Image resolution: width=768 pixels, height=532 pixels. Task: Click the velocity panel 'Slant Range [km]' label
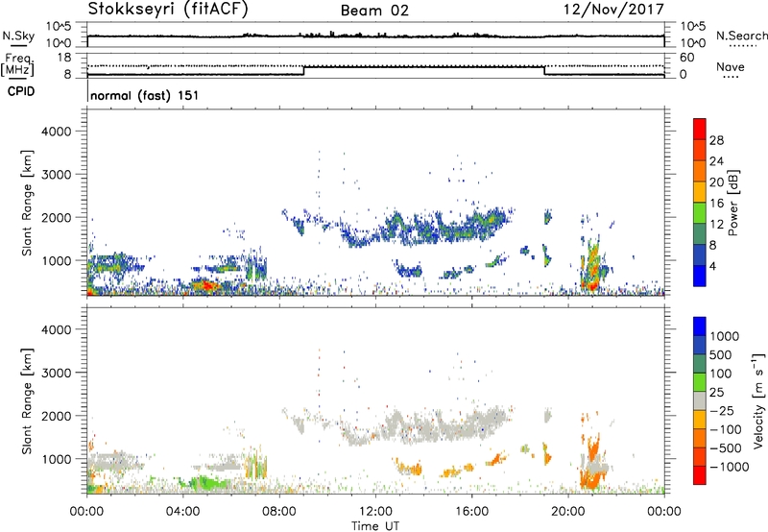[27, 400]
